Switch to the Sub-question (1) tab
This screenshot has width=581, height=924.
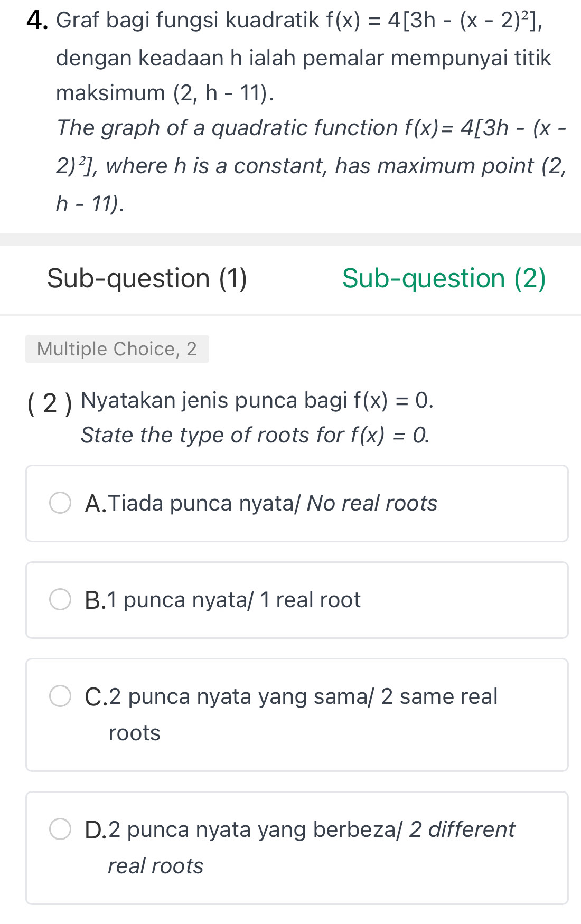(x=147, y=278)
